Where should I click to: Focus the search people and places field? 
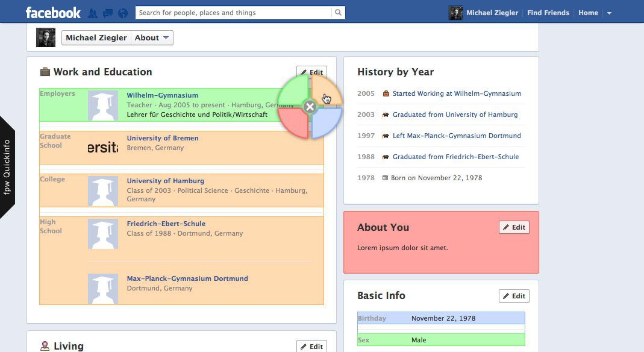click(x=234, y=13)
